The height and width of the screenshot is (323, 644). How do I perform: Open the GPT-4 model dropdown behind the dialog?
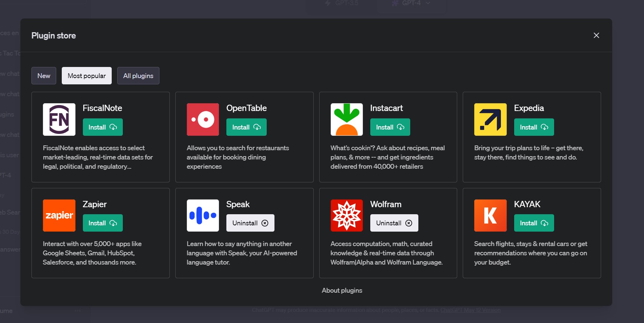[x=412, y=3]
